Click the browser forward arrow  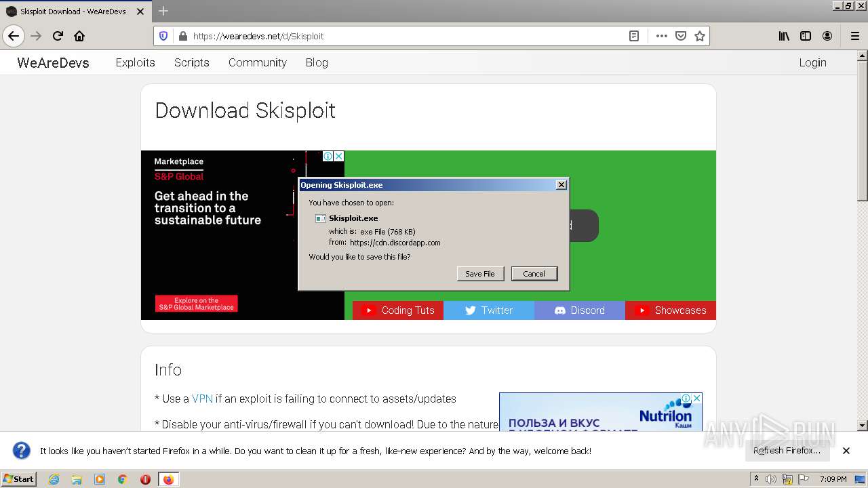36,36
